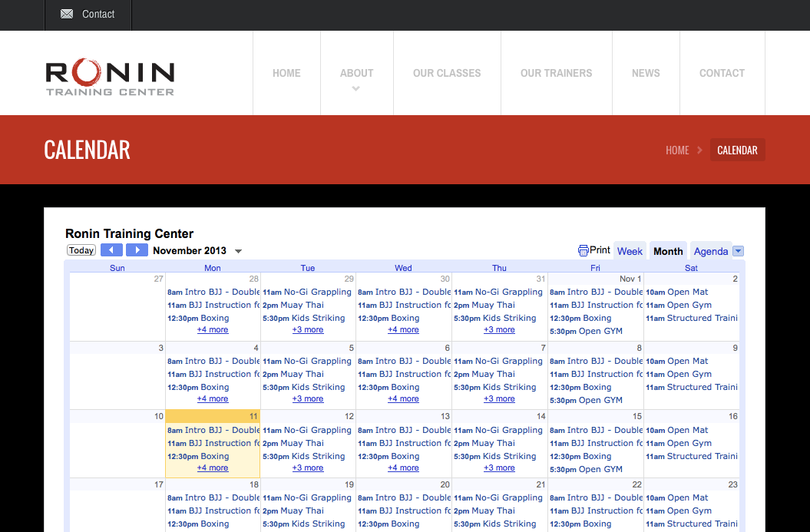Show the +4 more events for Monday the 28th
The height and width of the screenshot is (532, 810).
tap(213, 329)
